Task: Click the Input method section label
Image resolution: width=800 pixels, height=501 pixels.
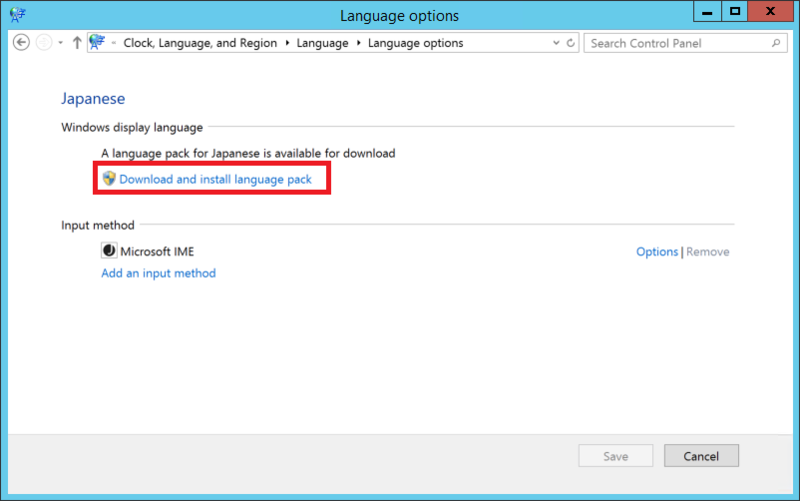Action: pyautogui.click(x=98, y=225)
